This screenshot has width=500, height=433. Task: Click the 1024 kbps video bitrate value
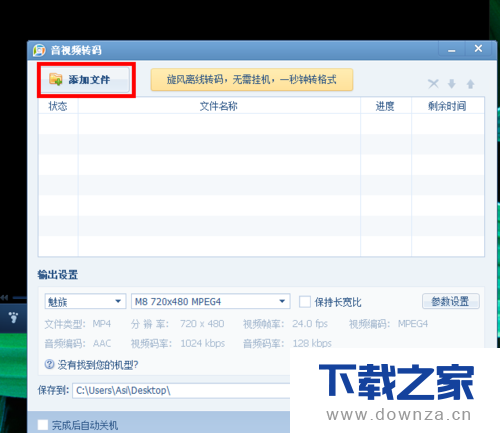[x=203, y=343]
